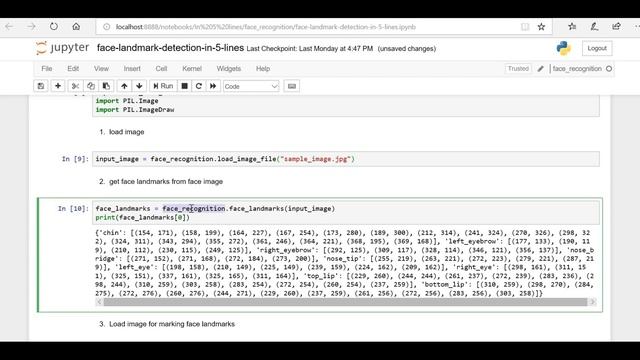Go forward with the browser forward arrow
640x360 pixels.
point(31,27)
